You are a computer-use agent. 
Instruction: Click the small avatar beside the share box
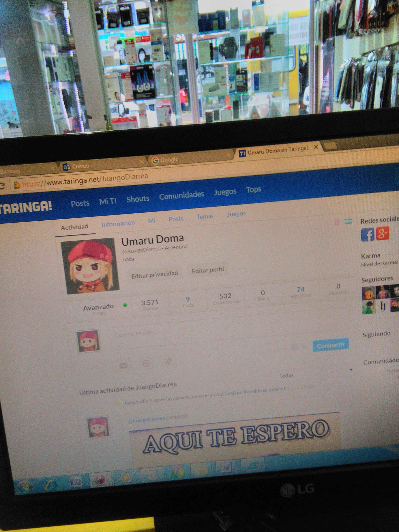89,341
